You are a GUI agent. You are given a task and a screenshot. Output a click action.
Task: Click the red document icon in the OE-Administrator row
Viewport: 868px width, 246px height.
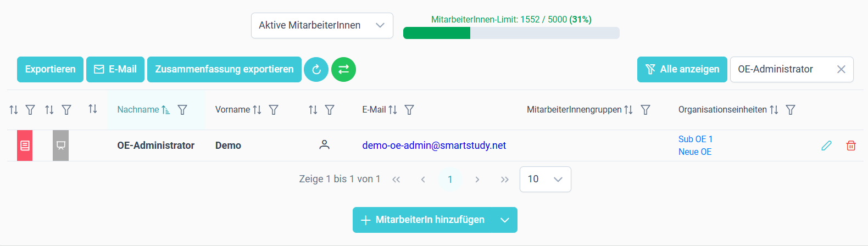coord(25,146)
